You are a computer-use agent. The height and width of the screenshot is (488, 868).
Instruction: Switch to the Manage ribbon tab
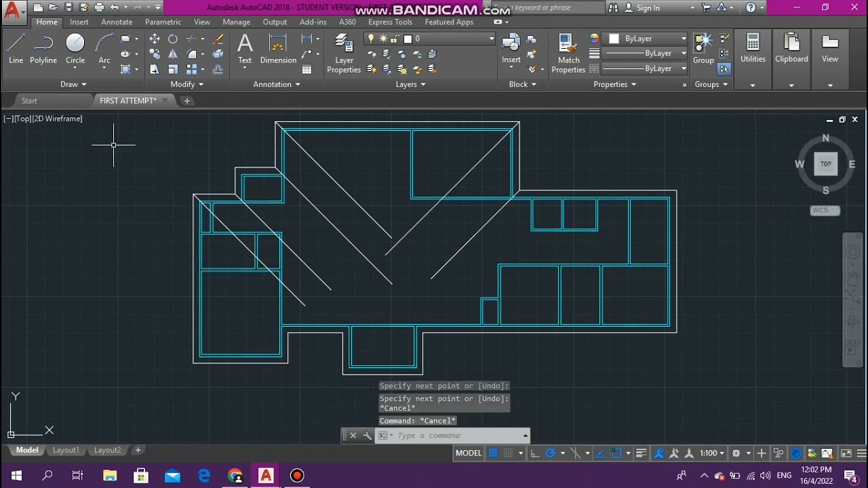[236, 22]
